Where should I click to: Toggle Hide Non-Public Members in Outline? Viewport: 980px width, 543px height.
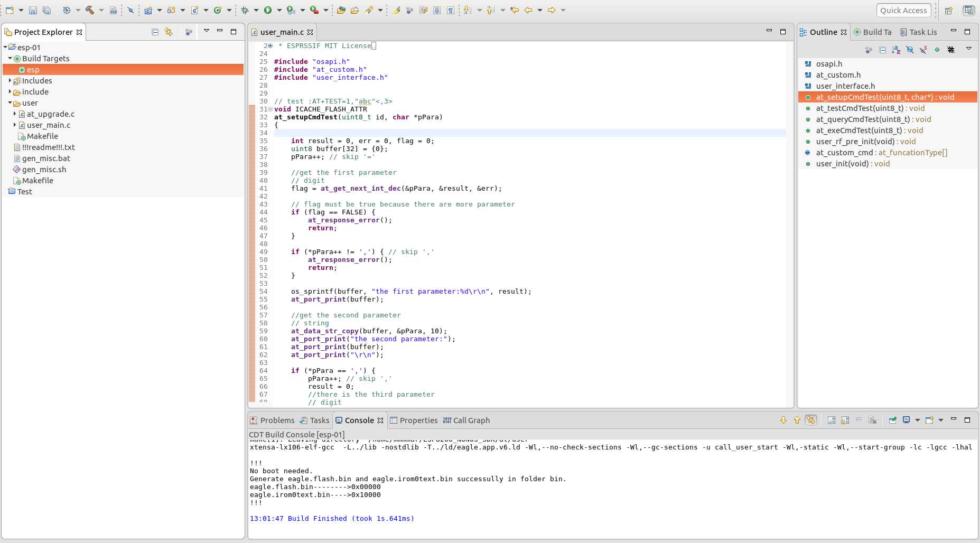[937, 50]
